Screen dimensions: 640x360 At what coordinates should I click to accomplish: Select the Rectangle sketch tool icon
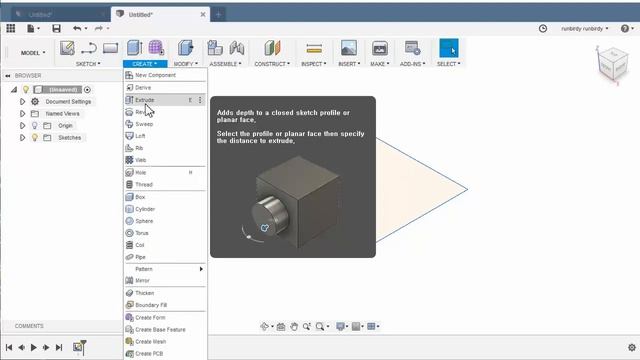[x=110, y=48]
